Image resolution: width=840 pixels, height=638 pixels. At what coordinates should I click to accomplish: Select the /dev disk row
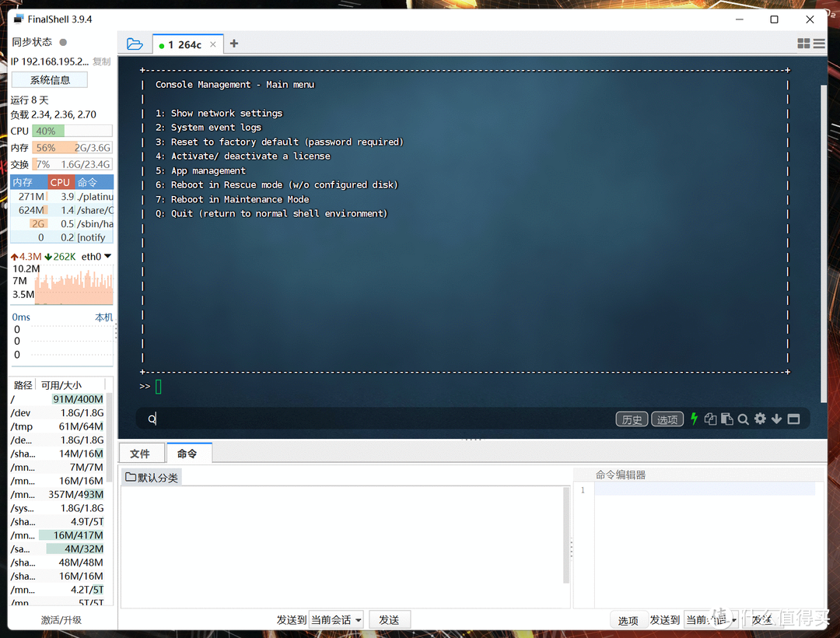[x=58, y=412]
